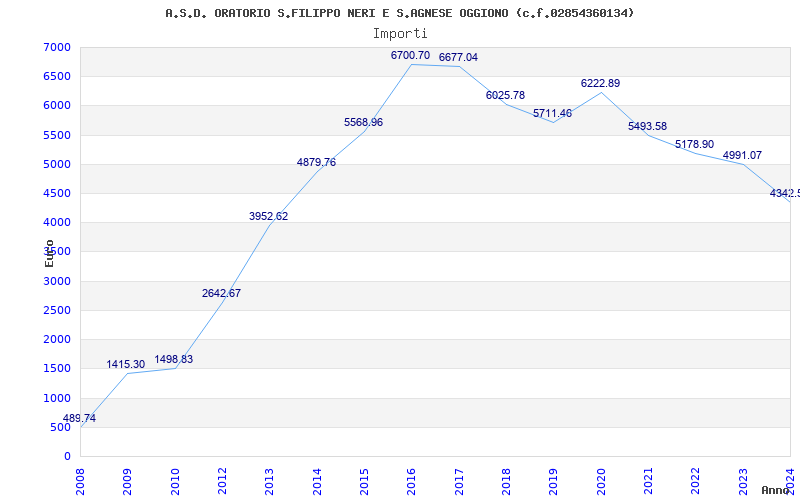Viewport: 800px width, 500px height.
Task: Click the 5500 y-axis value
Action: [x=57, y=135]
